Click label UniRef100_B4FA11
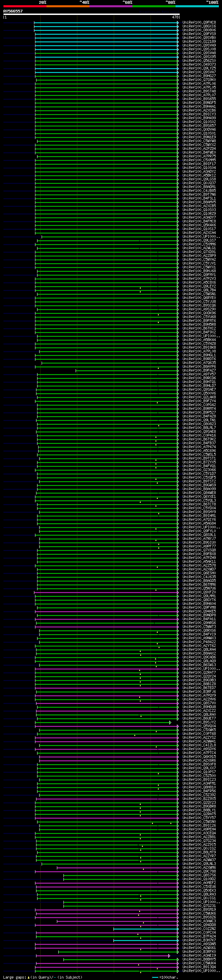Image resolution: width=222 pixels, height=980 pixels. 199,619
